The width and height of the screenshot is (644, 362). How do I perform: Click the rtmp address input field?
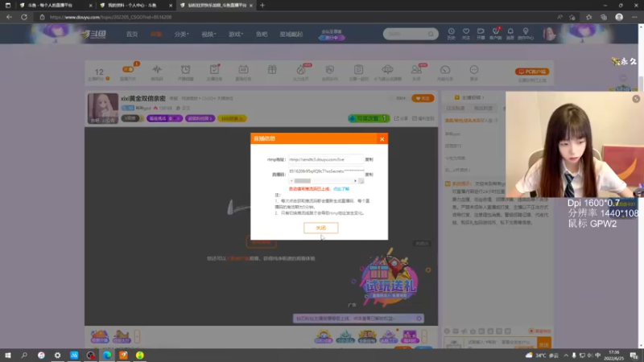(326, 159)
